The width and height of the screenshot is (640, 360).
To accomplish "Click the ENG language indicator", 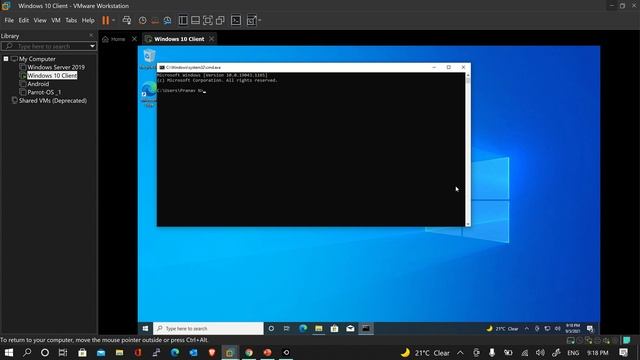I will point(573,353).
